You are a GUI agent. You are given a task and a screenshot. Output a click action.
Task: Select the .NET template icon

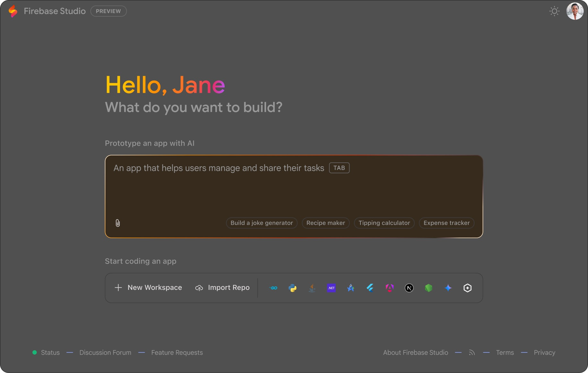[x=332, y=288]
